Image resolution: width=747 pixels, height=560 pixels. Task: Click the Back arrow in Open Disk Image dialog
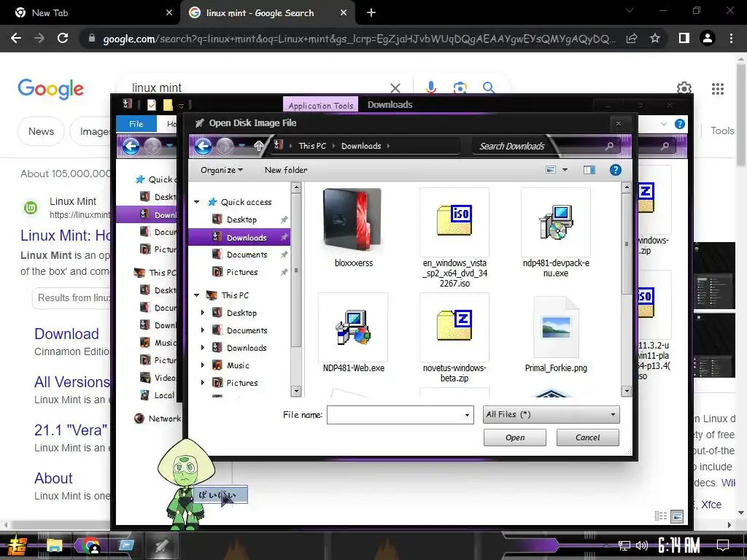pos(203,146)
